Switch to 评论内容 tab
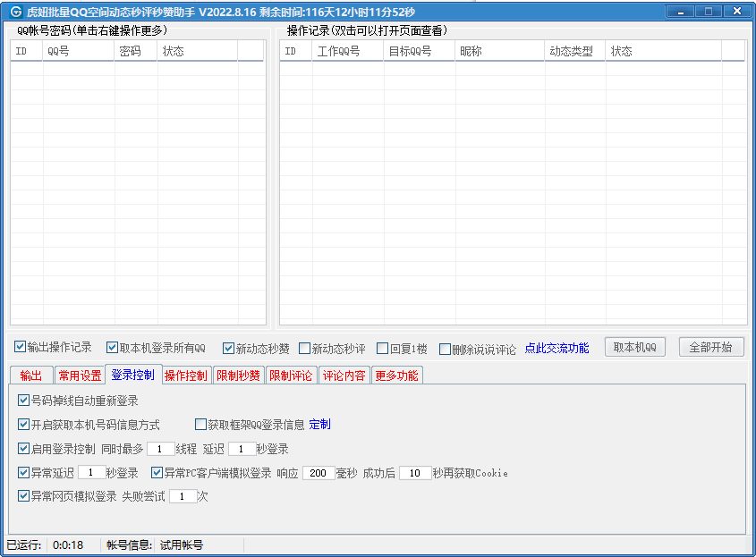756x557 pixels. (344, 376)
